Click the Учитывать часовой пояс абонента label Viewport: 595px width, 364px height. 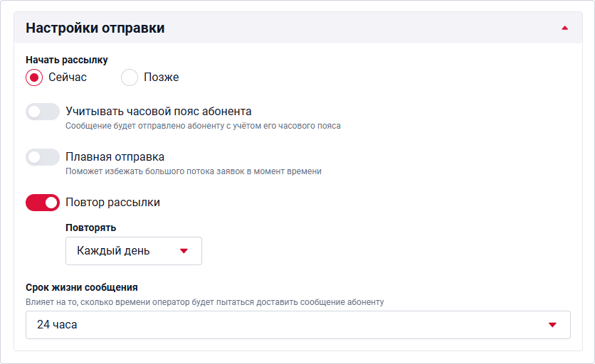click(158, 112)
